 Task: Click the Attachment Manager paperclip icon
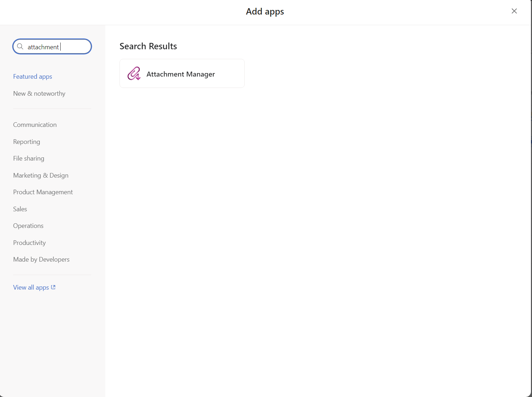pos(134,73)
